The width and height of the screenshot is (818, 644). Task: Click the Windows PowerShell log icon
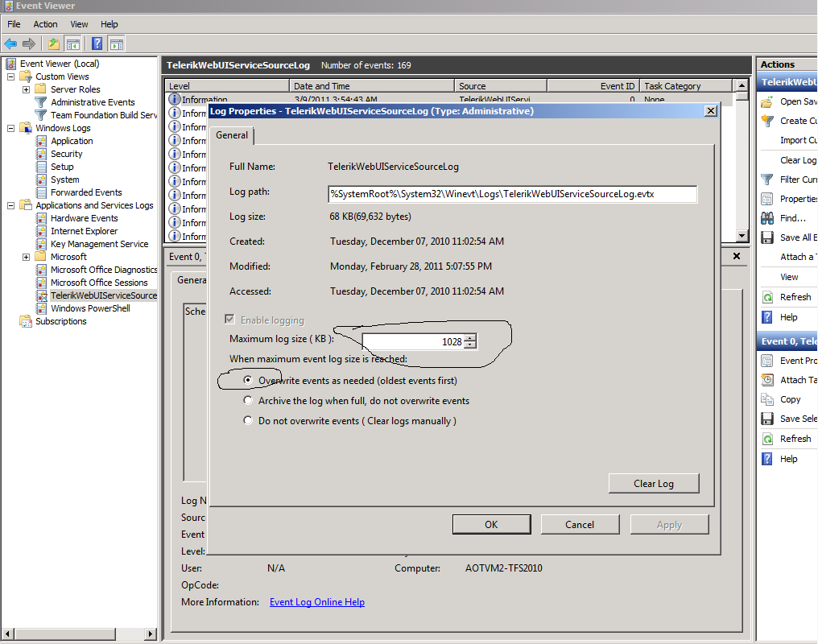coord(41,308)
